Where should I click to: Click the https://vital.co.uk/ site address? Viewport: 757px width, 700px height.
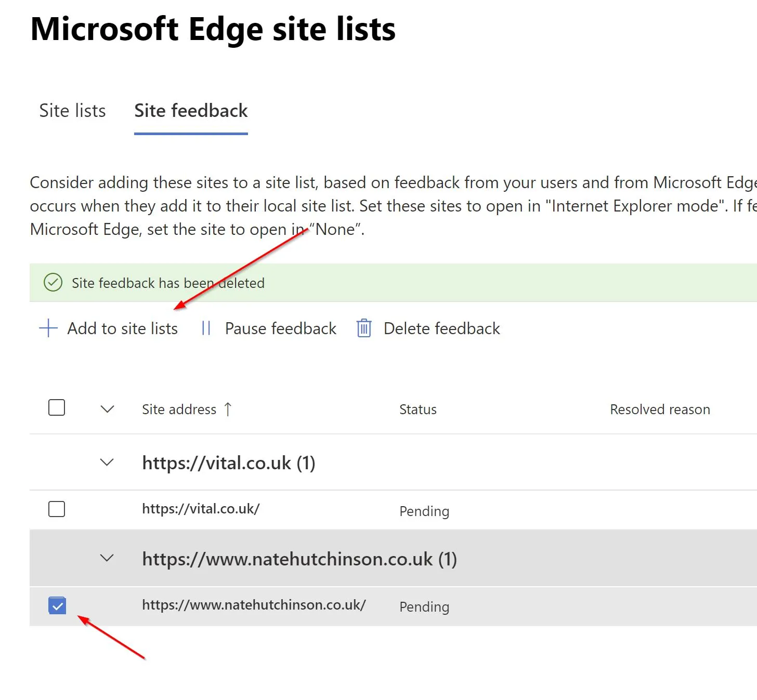tap(201, 508)
